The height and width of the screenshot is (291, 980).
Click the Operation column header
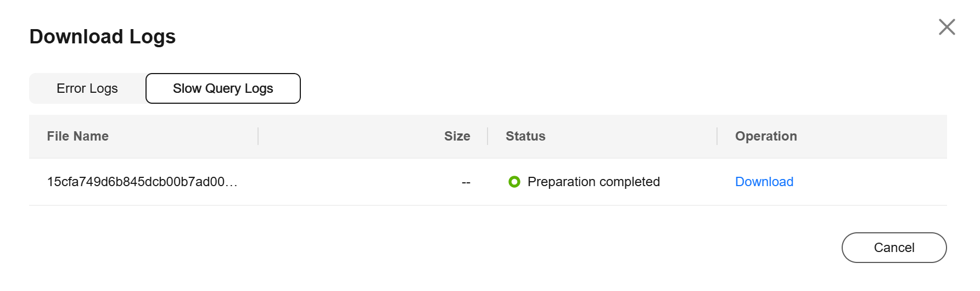click(766, 136)
